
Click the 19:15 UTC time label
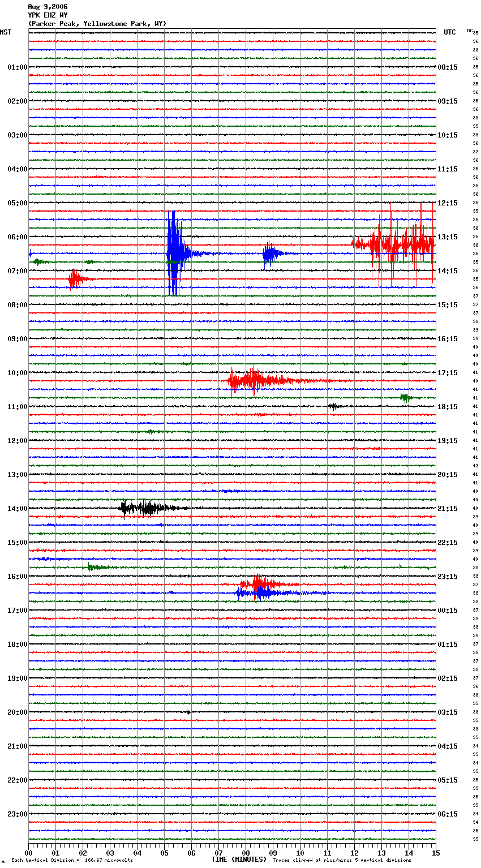(x=448, y=441)
